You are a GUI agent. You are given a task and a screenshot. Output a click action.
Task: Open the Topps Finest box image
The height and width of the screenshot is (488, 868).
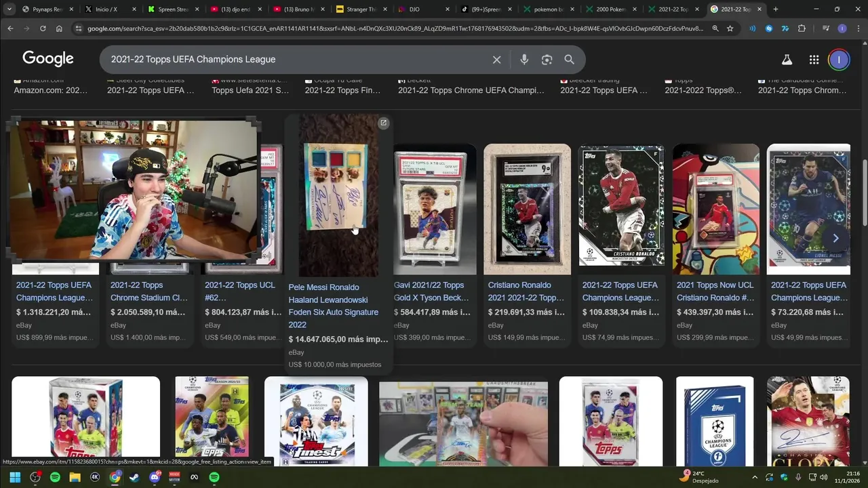tap(316, 421)
